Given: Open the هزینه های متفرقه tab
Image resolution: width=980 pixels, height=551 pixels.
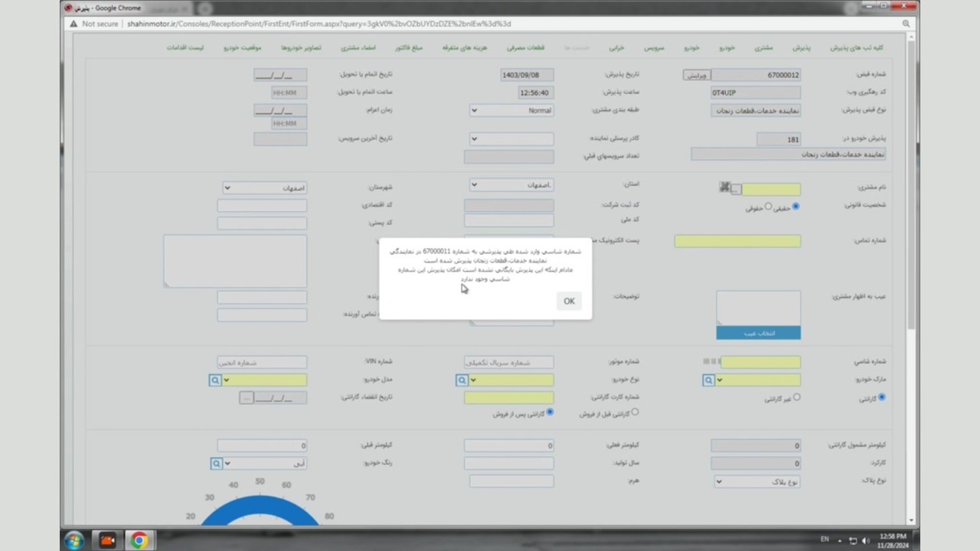Looking at the screenshot, I should [x=465, y=47].
